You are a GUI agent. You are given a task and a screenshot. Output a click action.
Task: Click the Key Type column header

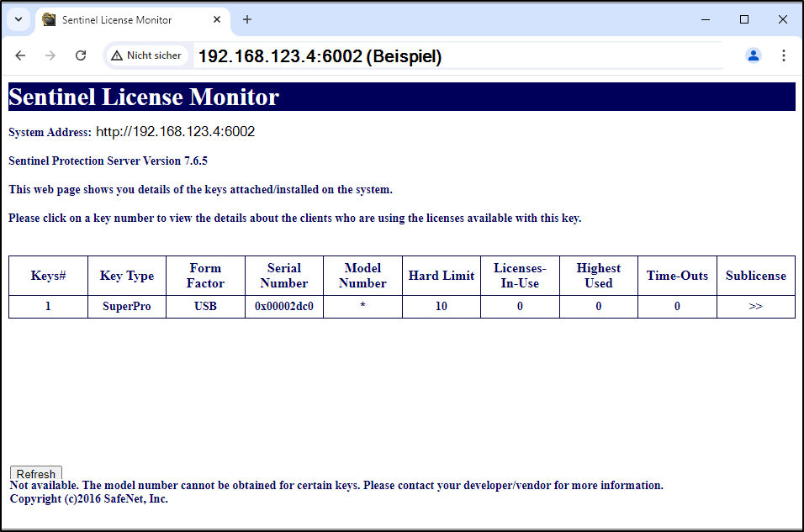coord(127,276)
